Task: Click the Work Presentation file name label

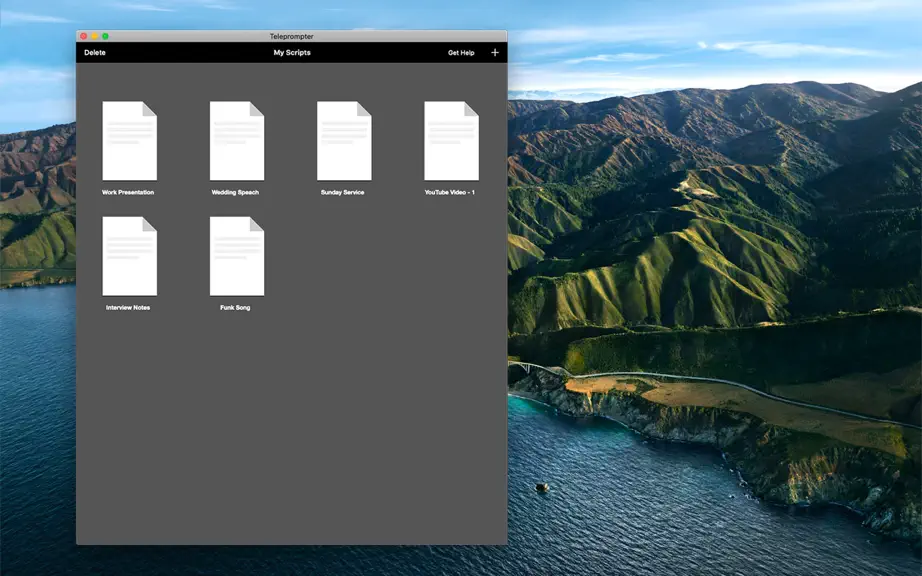Action: [128, 192]
